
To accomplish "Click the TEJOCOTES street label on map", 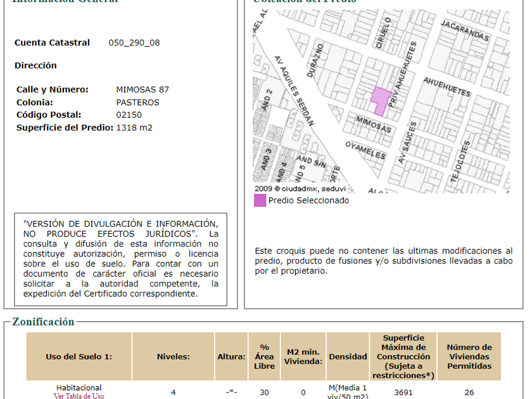I will tap(461, 166).
